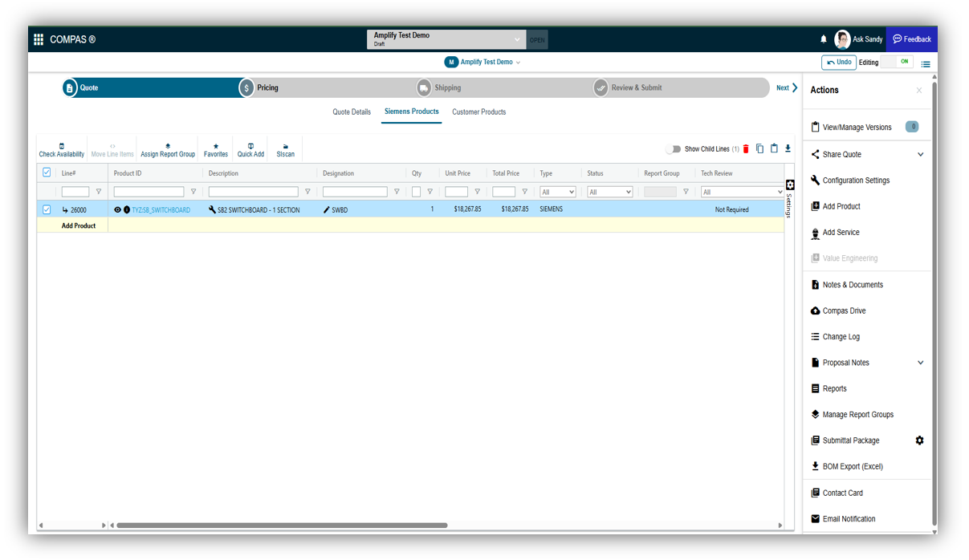Click the info icon on line 26000

coord(127,210)
